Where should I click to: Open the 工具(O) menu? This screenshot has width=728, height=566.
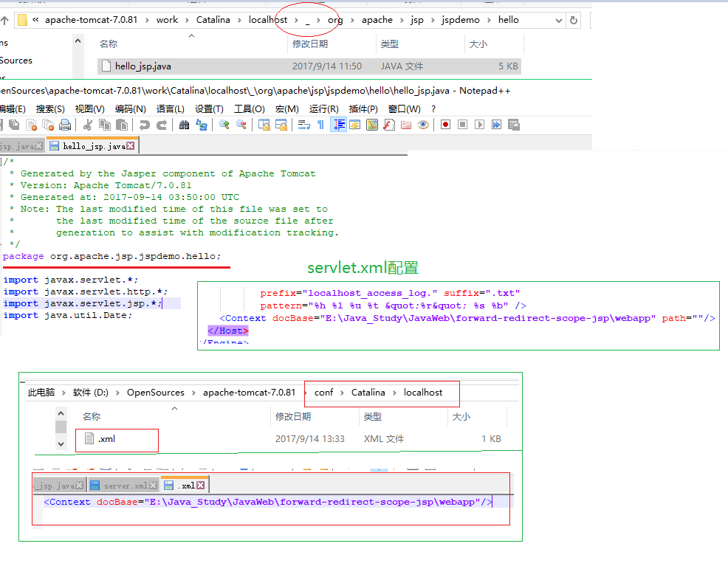coord(250,109)
